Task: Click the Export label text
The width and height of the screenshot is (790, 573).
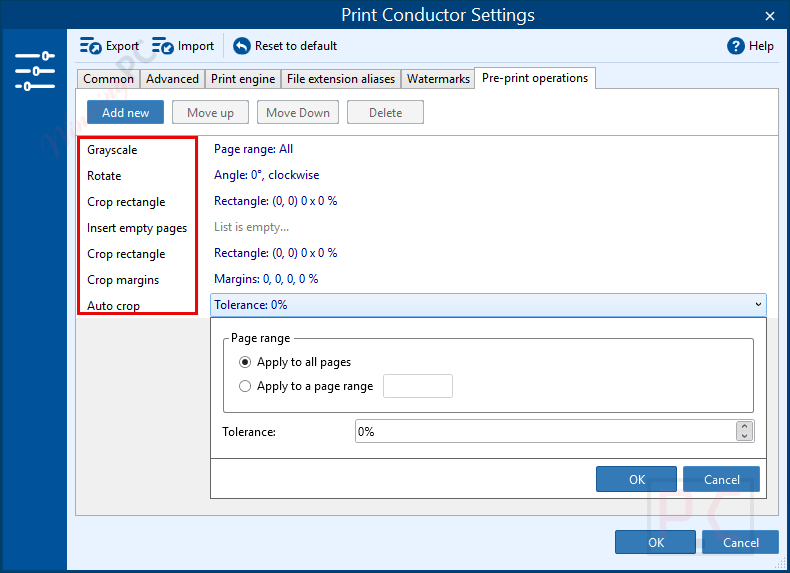Action: (122, 46)
